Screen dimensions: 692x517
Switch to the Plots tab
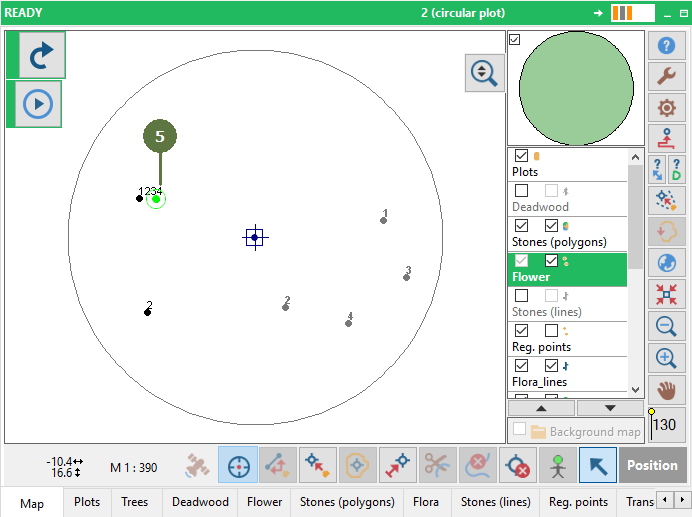pyautogui.click(x=87, y=502)
